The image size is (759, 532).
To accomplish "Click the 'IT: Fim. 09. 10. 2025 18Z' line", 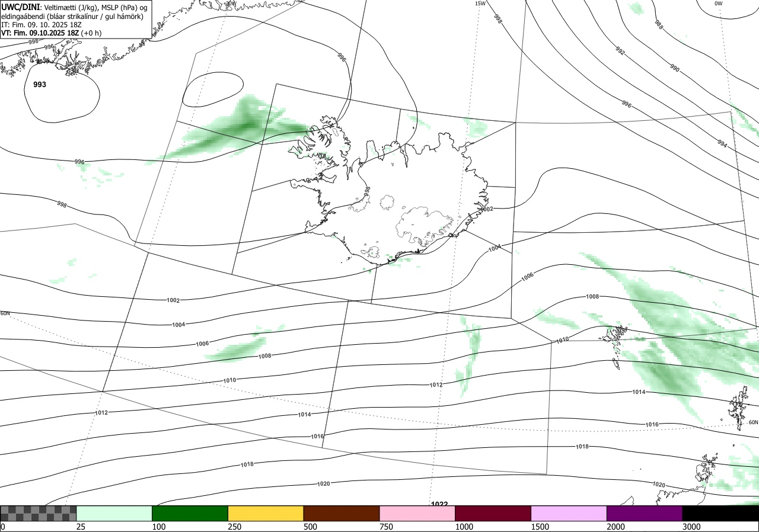I will 43,25.
